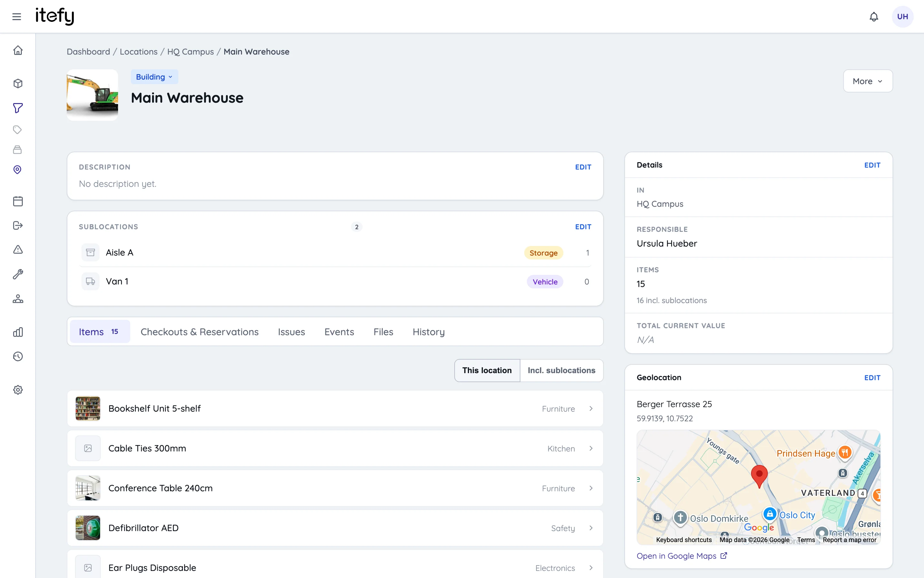
Task: Open the settings gear icon in sidebar
Action: point(18,390)
